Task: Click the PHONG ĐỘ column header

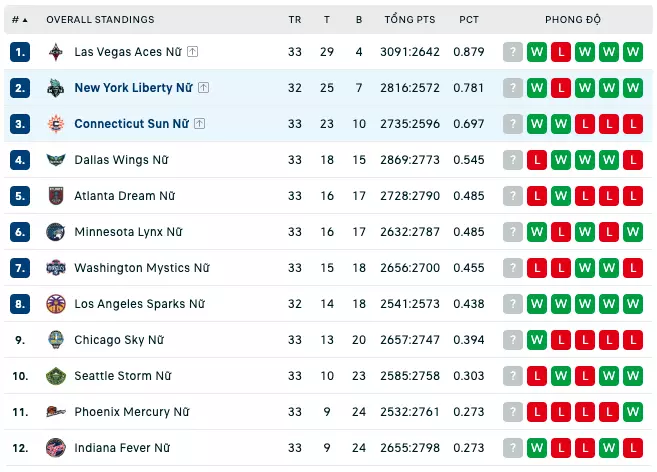Action: (573, 19)
